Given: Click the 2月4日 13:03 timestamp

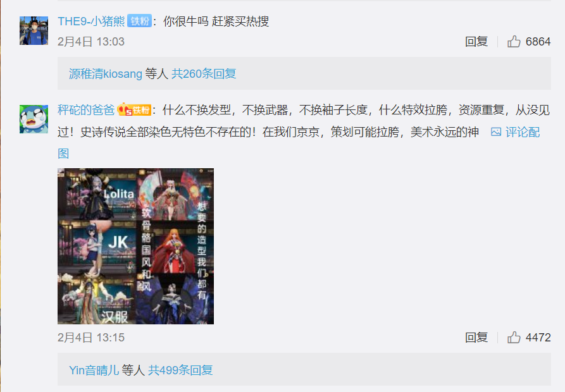Looking at the screenshot, I should (x=91, y=42).
